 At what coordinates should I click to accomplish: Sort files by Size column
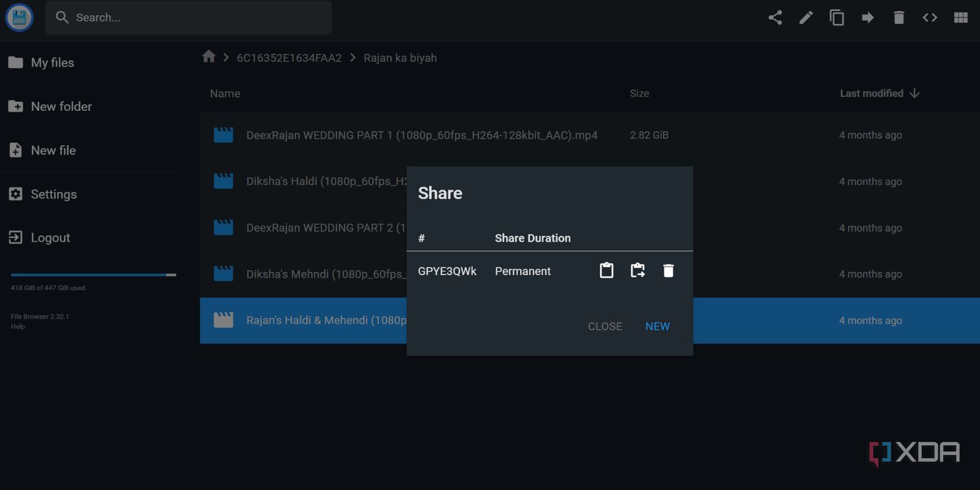click(639, 93)
